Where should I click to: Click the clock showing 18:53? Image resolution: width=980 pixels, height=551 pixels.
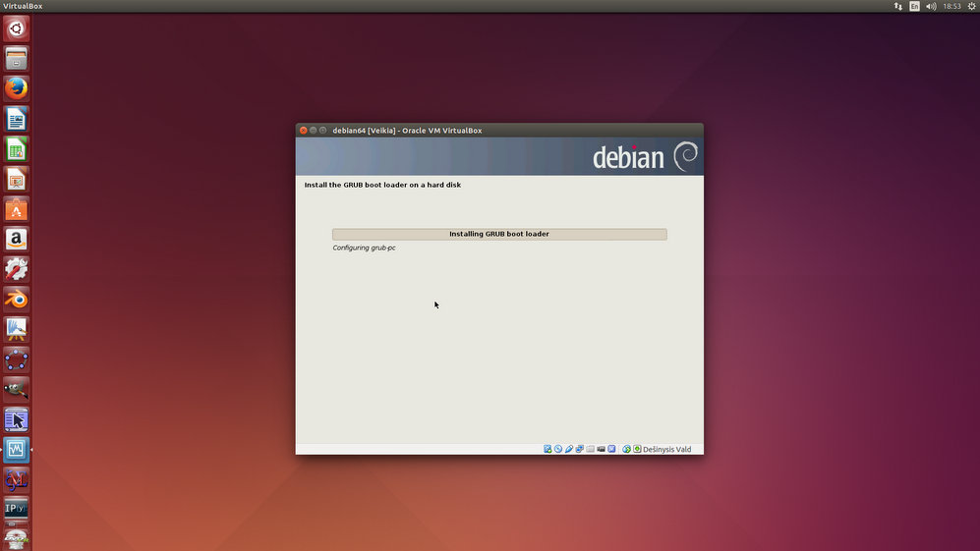(951, 6)
